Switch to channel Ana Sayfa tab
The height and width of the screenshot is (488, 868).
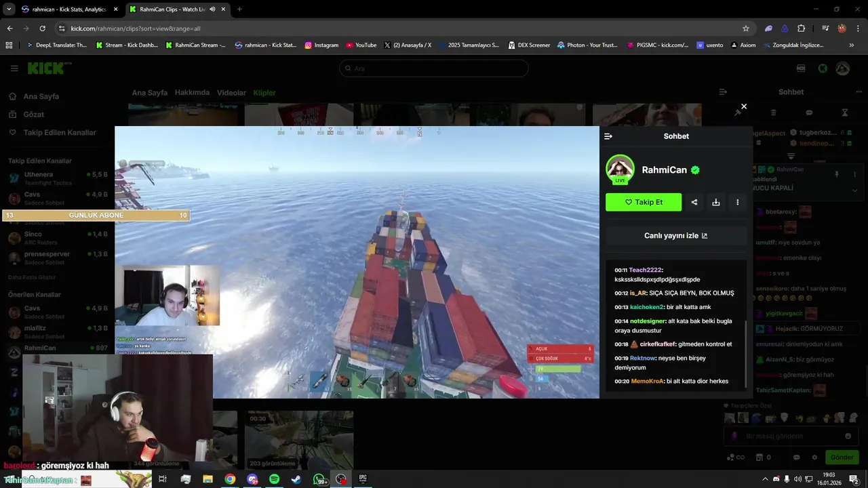coord(149,93)
